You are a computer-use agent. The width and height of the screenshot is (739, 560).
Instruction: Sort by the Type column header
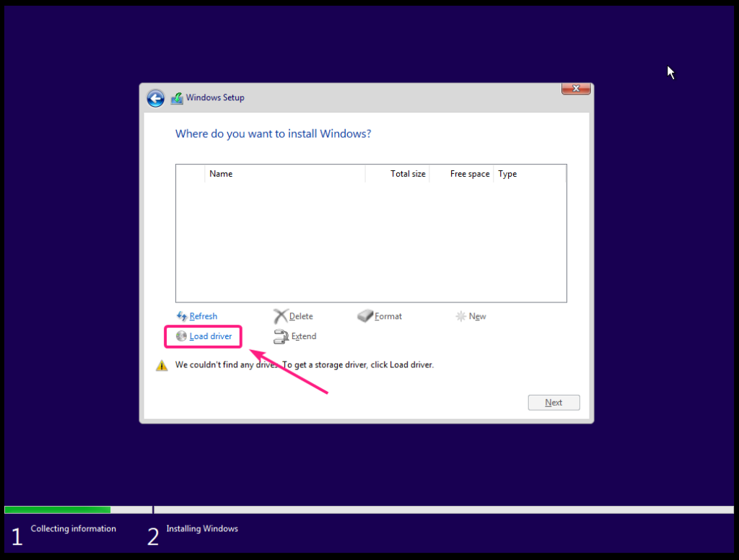529,174
